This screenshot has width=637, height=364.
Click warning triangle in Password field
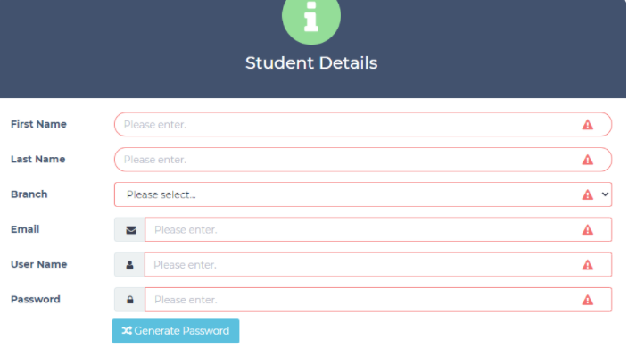(x=587, y=300)
